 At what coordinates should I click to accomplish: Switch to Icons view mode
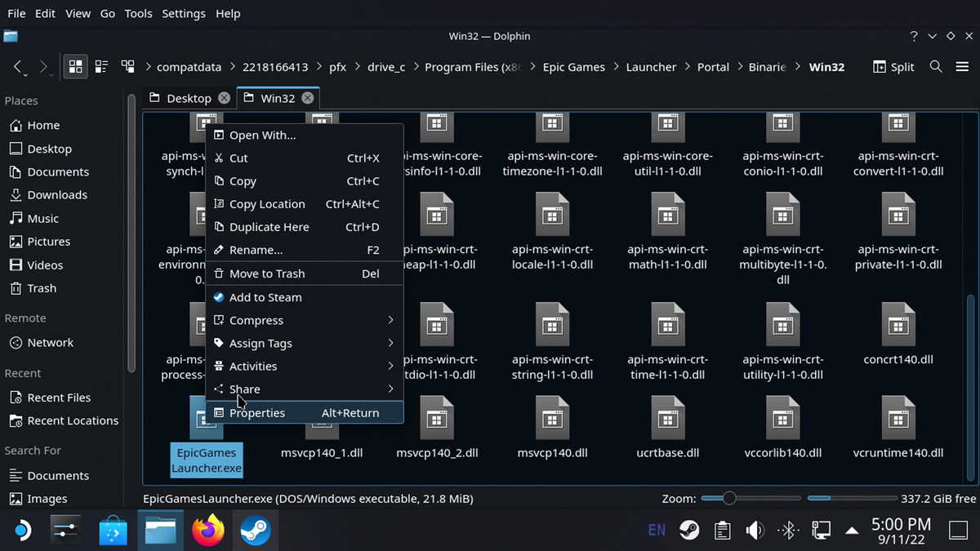[x=75, y=67]
